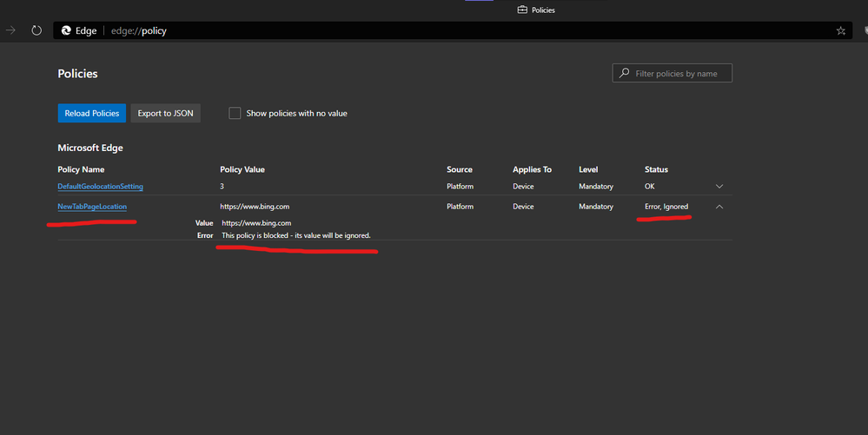Click the Policies briefcase tab icon
The height and width of the screenshot is (435, 868).
coord(522,10)
